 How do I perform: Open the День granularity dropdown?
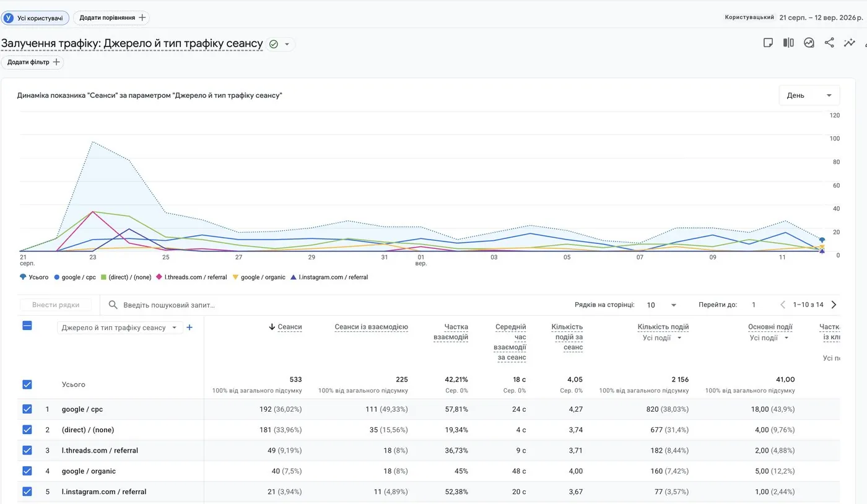[x=809, y=95]
